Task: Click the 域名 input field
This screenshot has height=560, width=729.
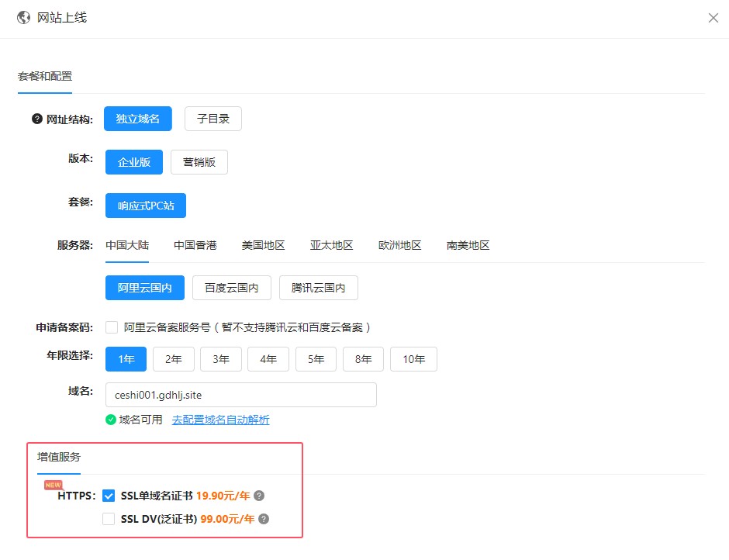Action: coord(240,395)
